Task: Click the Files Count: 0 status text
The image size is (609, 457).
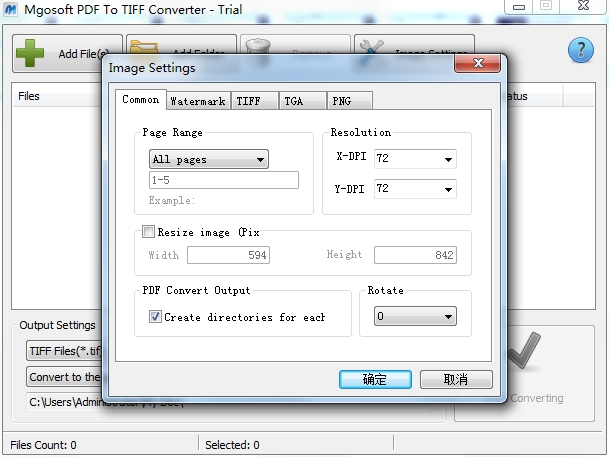Action: [x=43, y=445]
